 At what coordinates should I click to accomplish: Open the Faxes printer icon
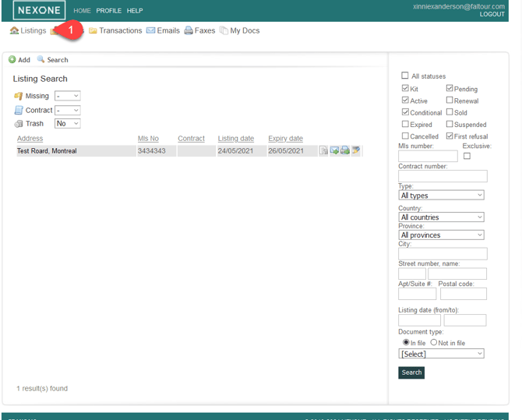coord(189,30)
